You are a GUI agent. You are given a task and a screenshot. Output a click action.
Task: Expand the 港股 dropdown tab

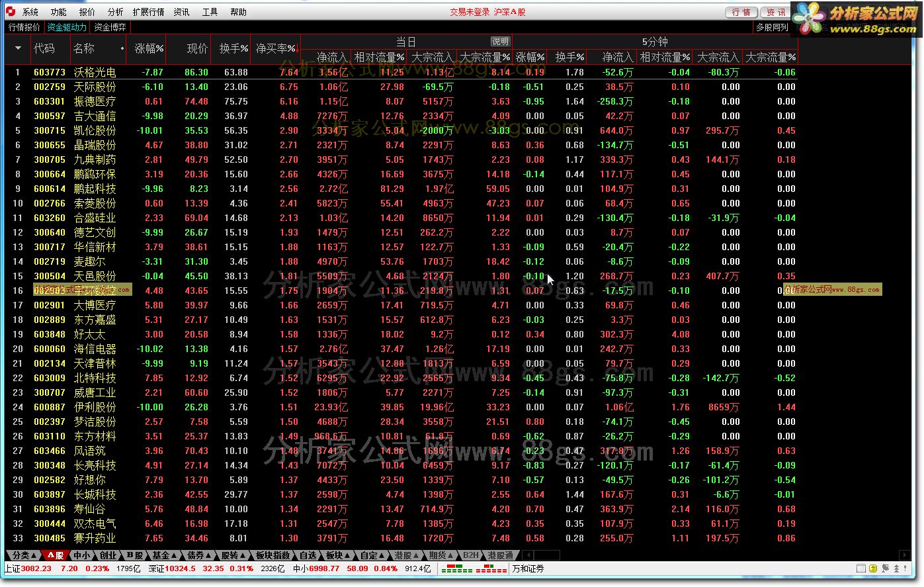pos(407,555)
